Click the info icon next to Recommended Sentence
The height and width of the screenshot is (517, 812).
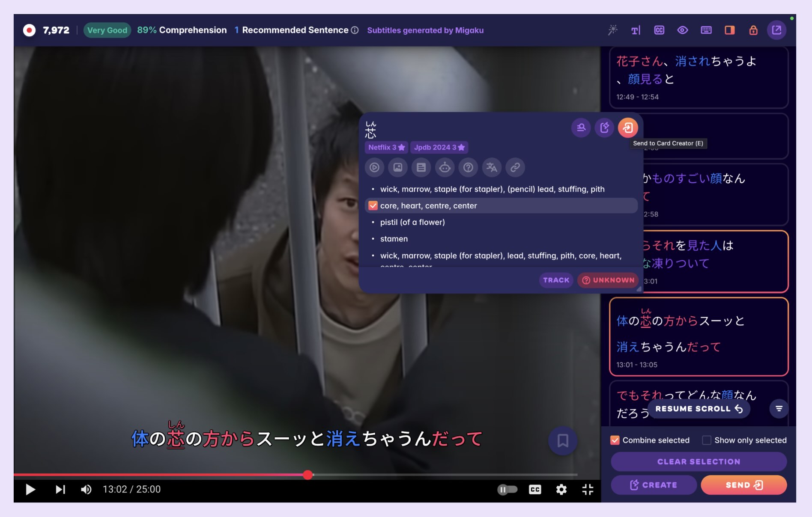pyautogui.click(x=355, y=30)
